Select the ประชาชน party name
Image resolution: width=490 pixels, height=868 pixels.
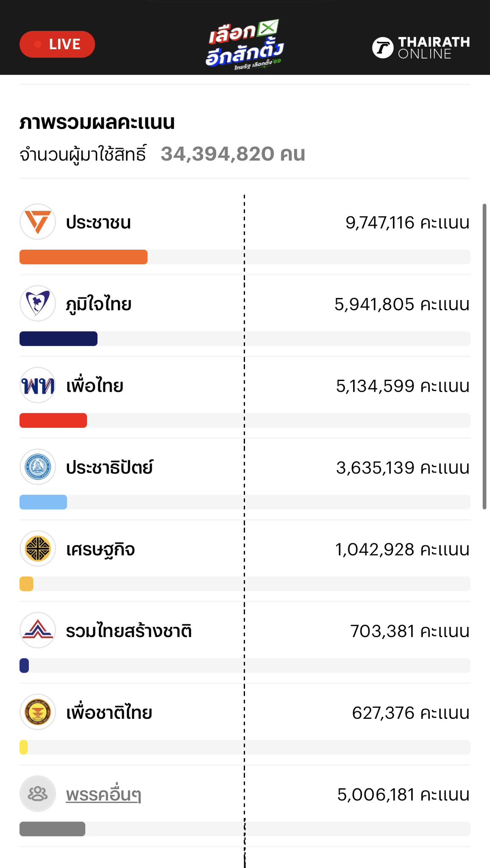coord(98,223)
